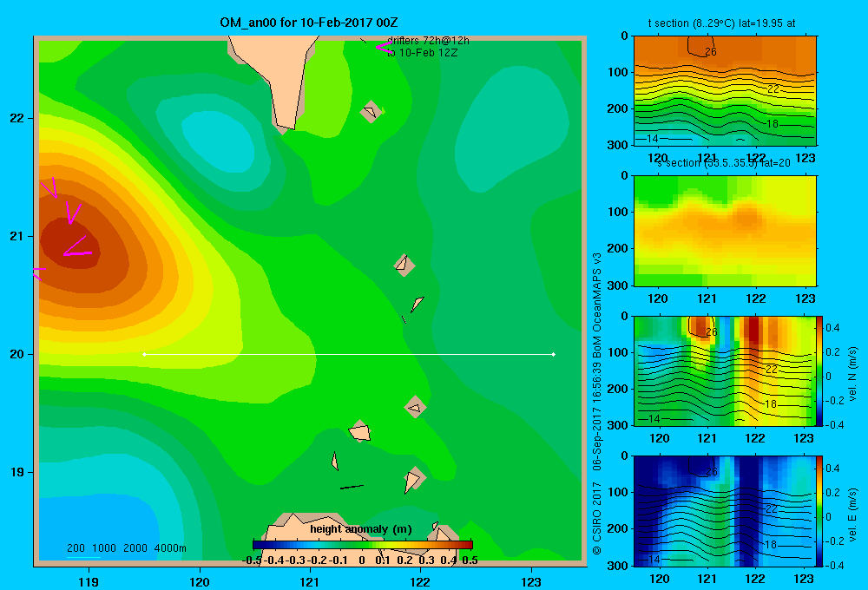Screen dimensions: 868x590
Task: Click the "-0.4" tick on the vel. E colorbar
Action: 834,565
